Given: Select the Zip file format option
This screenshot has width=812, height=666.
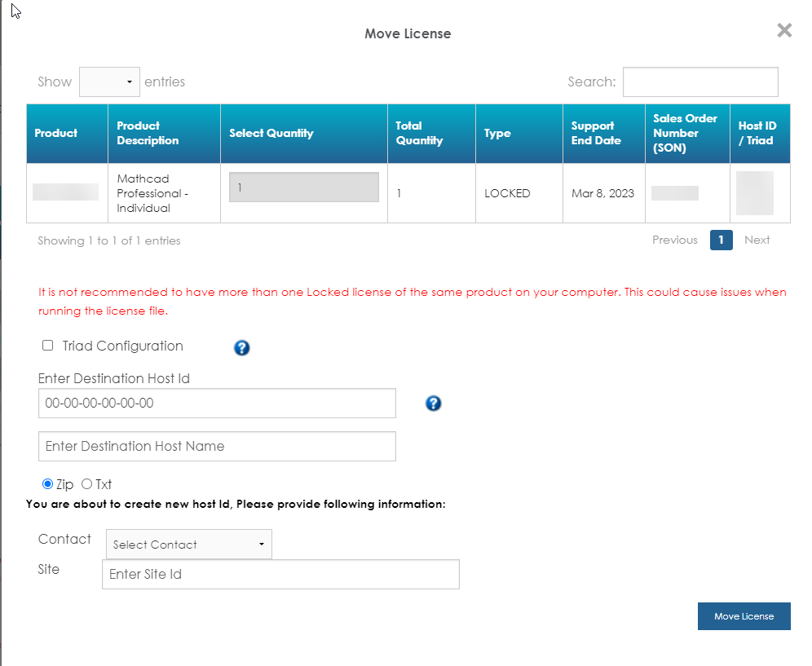Looking at the screenshot, I should 47,484.
